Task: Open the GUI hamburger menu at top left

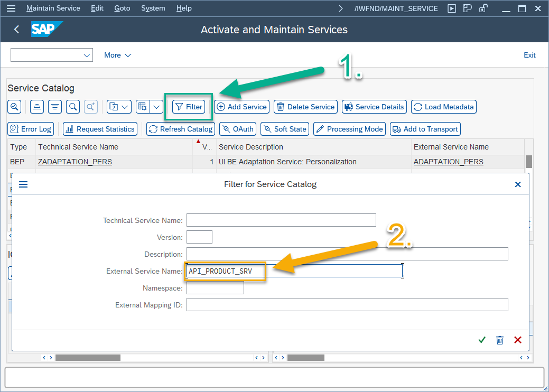Action: pyautogui.click(x=12, y=8)
